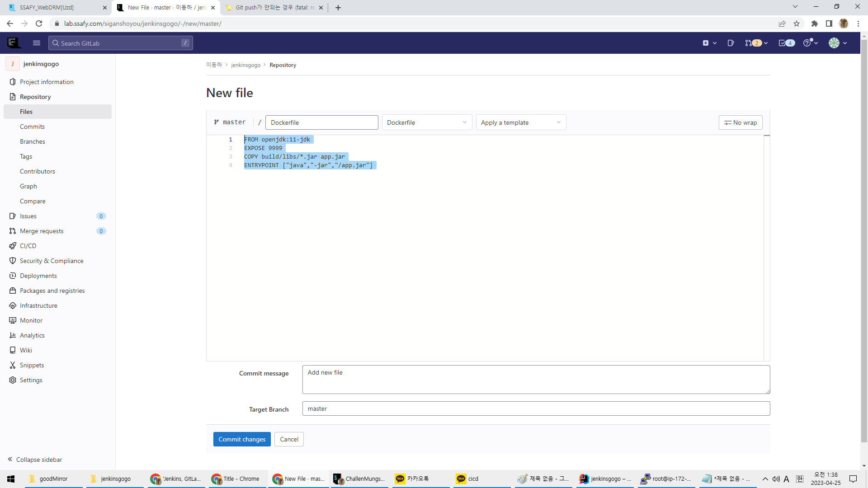Image resolution: width=868 pixels, height=488 pixels.
Task: Open the Settings gear in sidebar
Action: coord(13,380)
